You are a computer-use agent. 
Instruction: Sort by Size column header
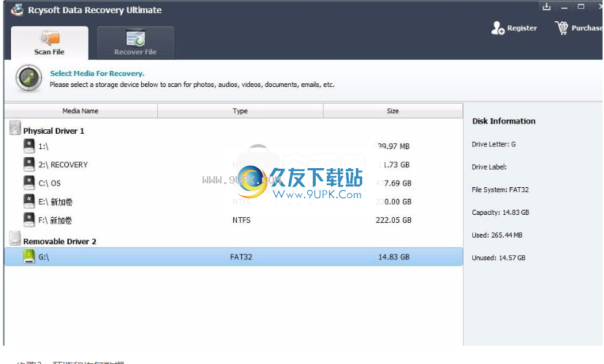393,111
